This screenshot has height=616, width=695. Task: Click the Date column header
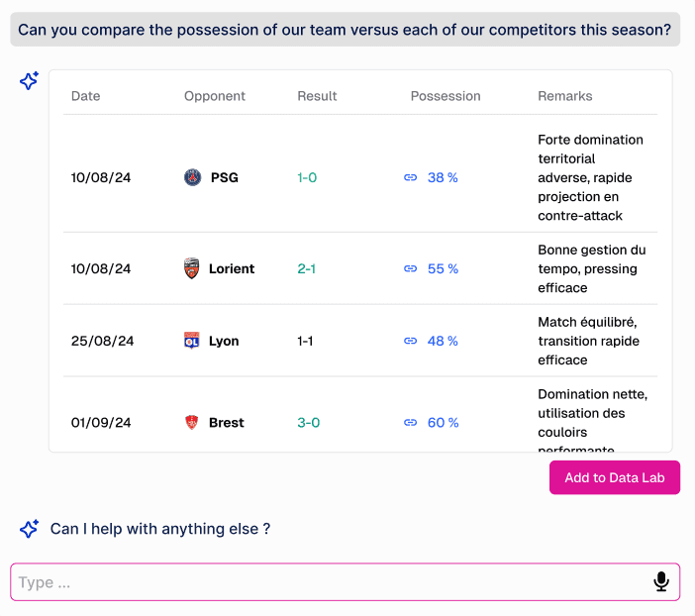(85, 96)
